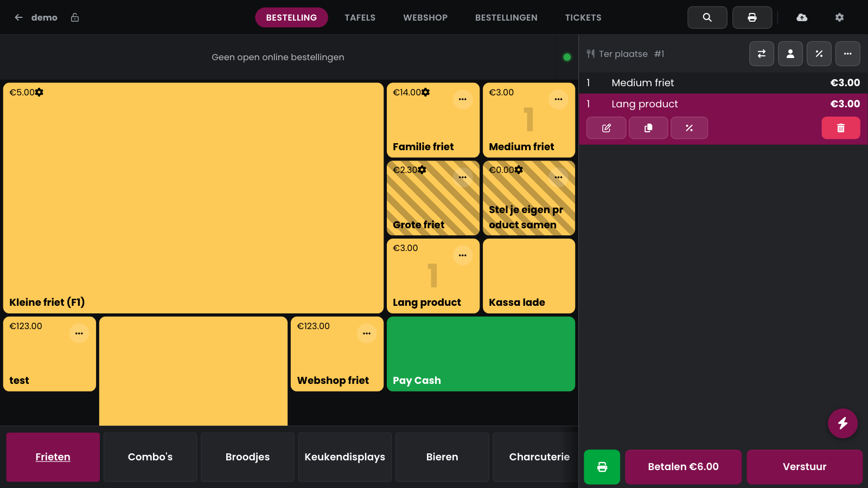Click the Kassa lade tile
The width and height of the screenshot is (868, 488).
[x=529, y=276]
